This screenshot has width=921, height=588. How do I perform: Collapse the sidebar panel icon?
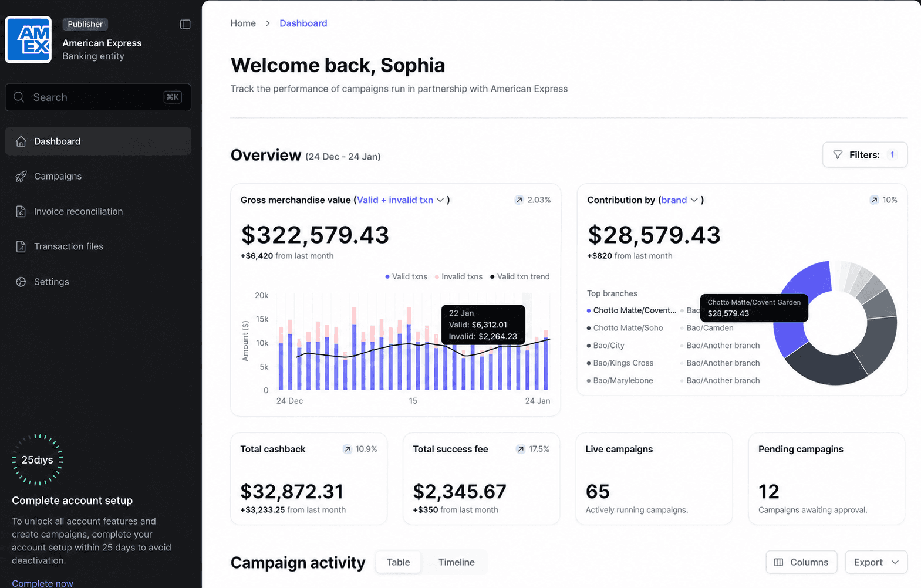(185, 24)
